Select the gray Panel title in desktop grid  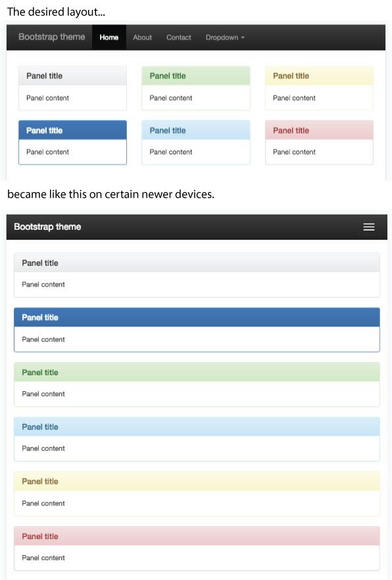(44, 76)
